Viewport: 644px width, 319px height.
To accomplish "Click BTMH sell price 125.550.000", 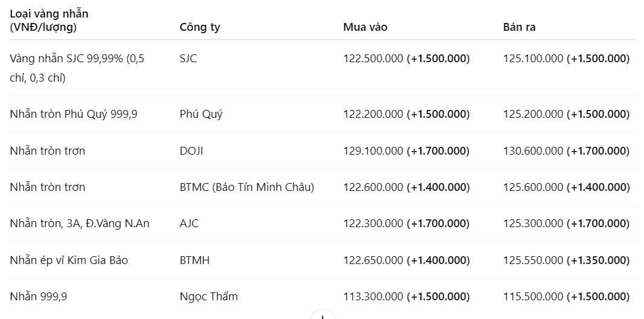I will click(x=533, y=260).
